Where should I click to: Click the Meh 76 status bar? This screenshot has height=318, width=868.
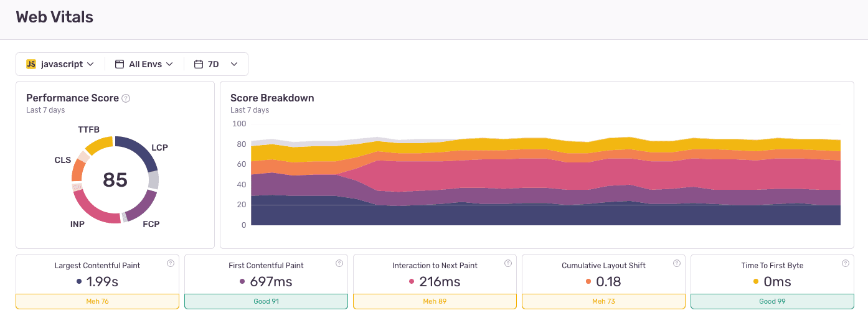97,301
